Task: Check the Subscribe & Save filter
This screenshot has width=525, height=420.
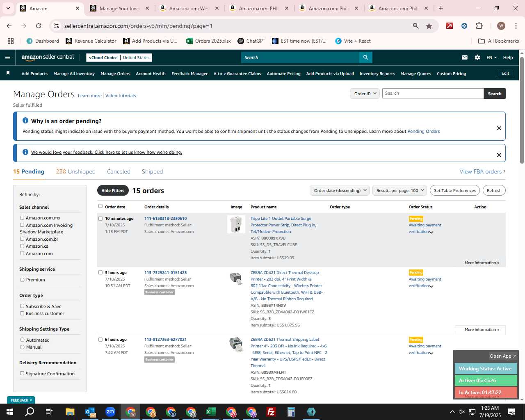Action: pos(22,306)
